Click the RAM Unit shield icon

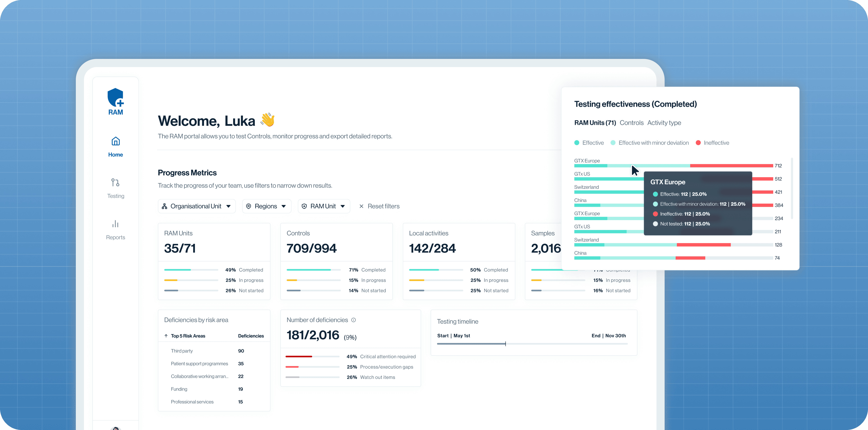304,206
